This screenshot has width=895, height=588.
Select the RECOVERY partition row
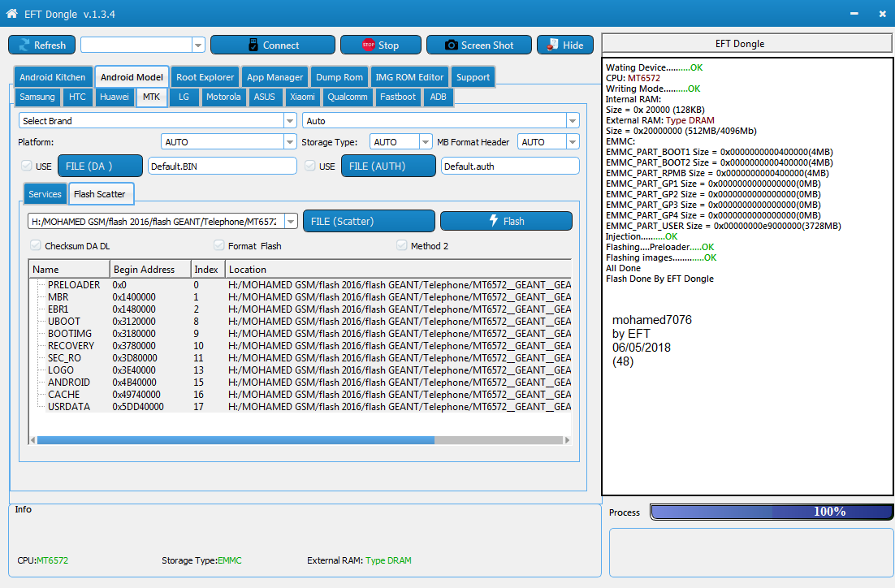coord(300,346)
